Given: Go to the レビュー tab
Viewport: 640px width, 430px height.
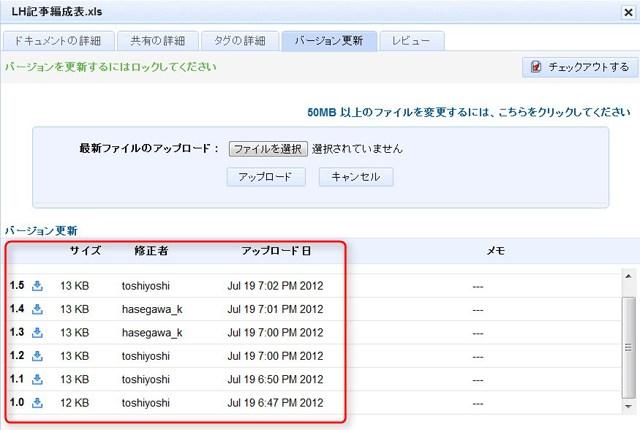Looking at the screenshot, I should (412, 41).
